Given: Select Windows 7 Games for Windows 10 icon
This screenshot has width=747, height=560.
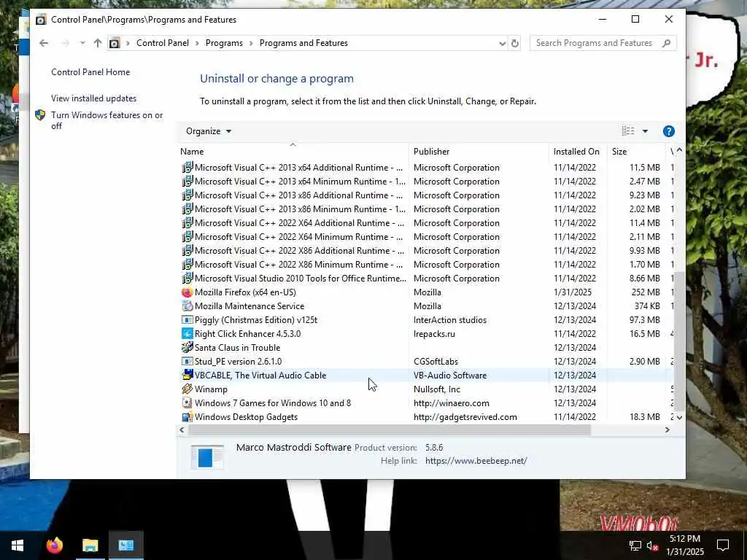Looking at the screenshot, I should coord(187,402).
